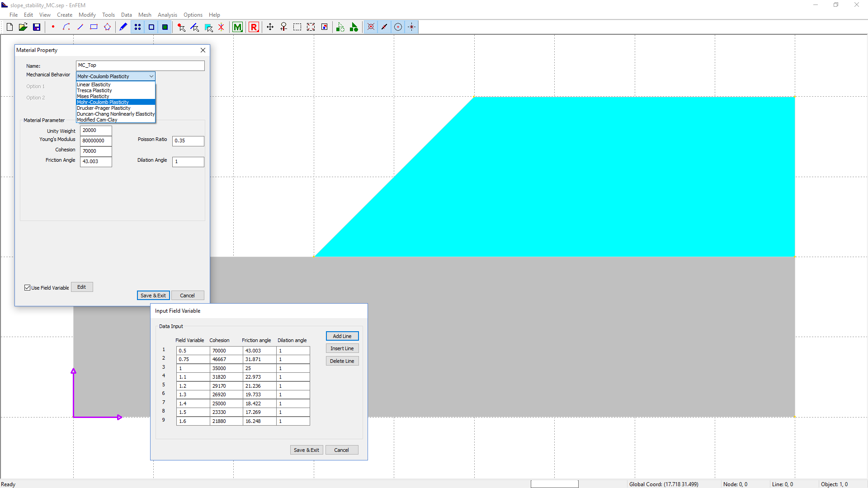Click the open file folder icon
Viewport: 868px width, 488px height.
click(23, 27)
